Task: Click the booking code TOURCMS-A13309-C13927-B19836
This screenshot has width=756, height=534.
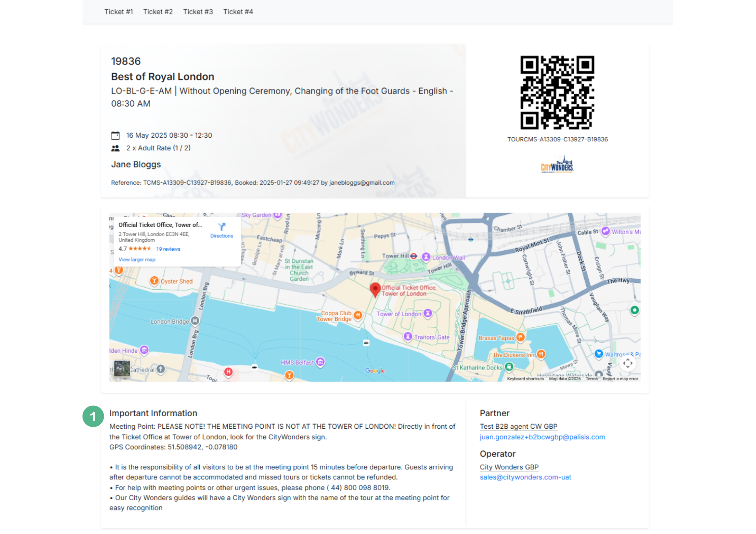Action: pyautogui.click(x=558, y=139)
